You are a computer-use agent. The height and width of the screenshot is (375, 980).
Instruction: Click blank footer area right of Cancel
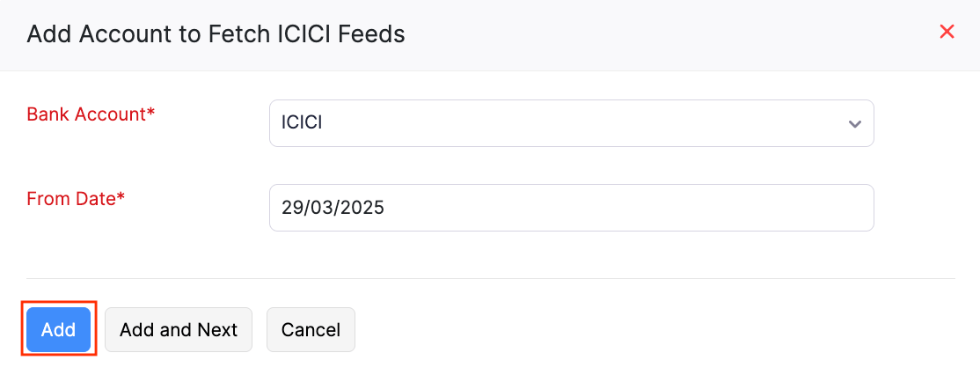point(660,330)
